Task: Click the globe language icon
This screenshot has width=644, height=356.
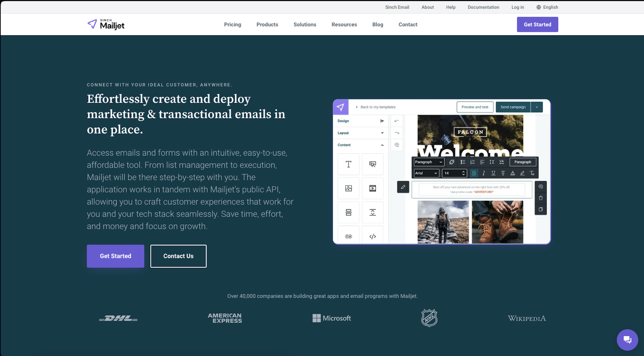Action: pyautogui.click(x=539, y=7)
